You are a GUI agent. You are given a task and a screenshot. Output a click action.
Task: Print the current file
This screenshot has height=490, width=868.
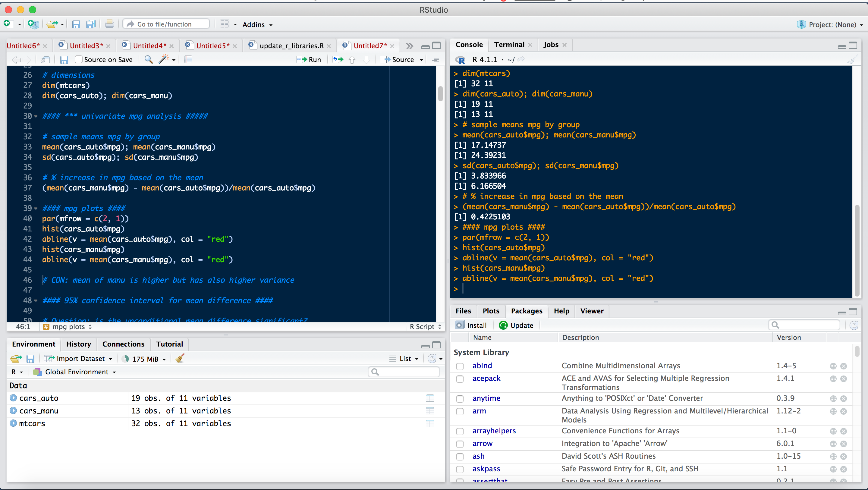pyautogui.click(x=109, y=24)
